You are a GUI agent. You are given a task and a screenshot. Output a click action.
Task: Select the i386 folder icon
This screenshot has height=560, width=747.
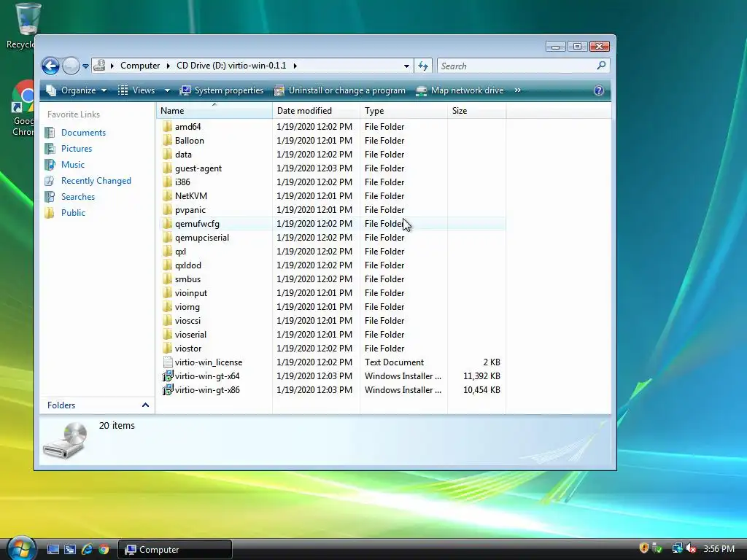[167, 182]
